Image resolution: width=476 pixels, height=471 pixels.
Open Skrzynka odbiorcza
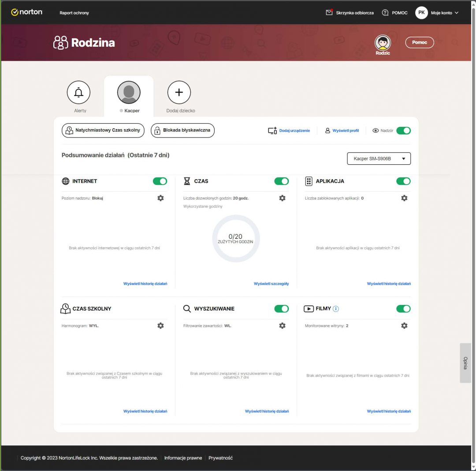coord(354,13)
